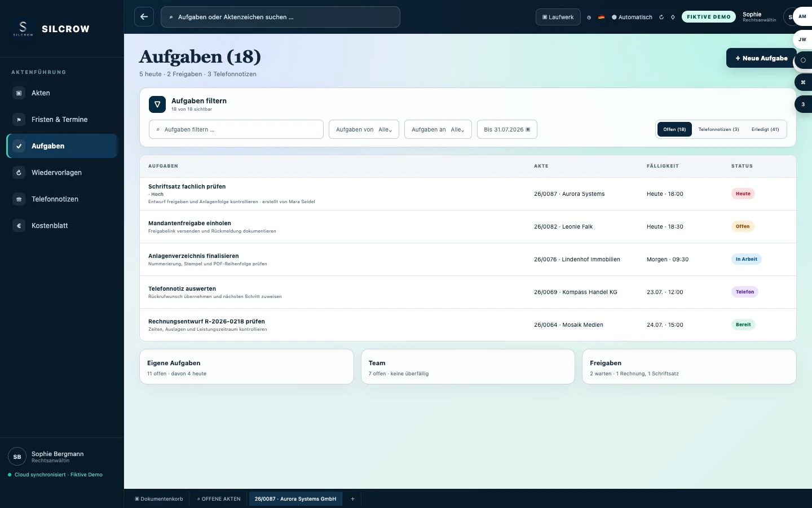Add a new tab with plus icon
Viewport: 812px width, 508px height.
click(352, 499)
